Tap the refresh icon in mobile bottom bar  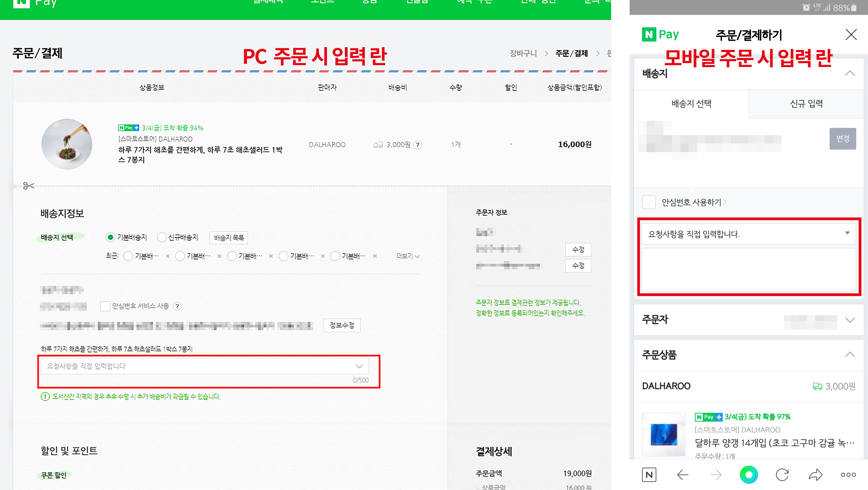tap(782, 475)
